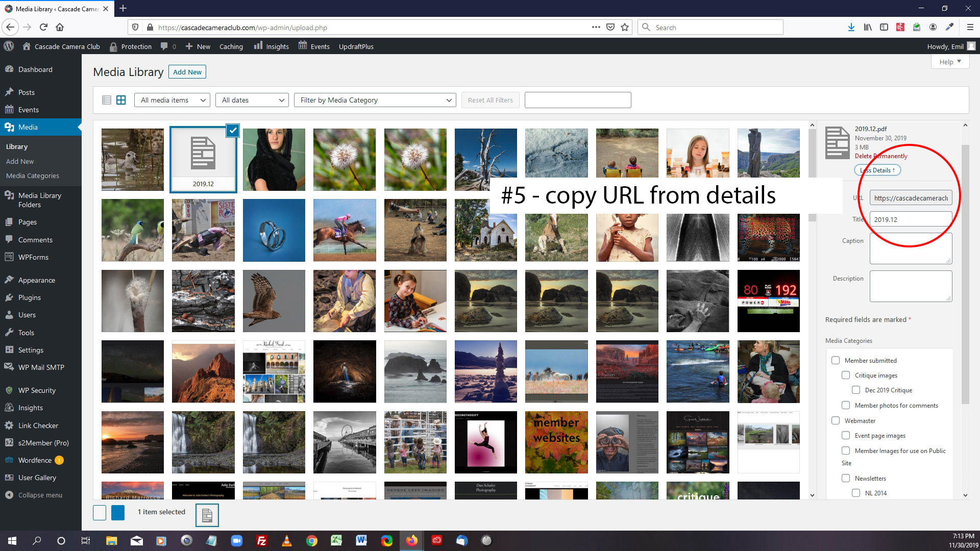The image size is (980, 551).
Task: Open UpdraftPlus in admin bar
Action: pyautogui.click(x=356, y=46)
